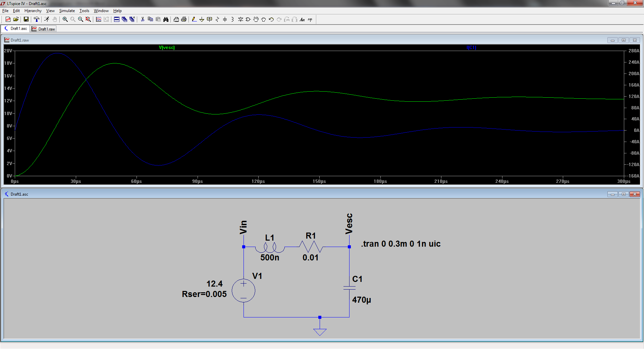Viewport: 644px width, 349px height.
Task: Select the Diode tool
Action: (x=240, y=19)
